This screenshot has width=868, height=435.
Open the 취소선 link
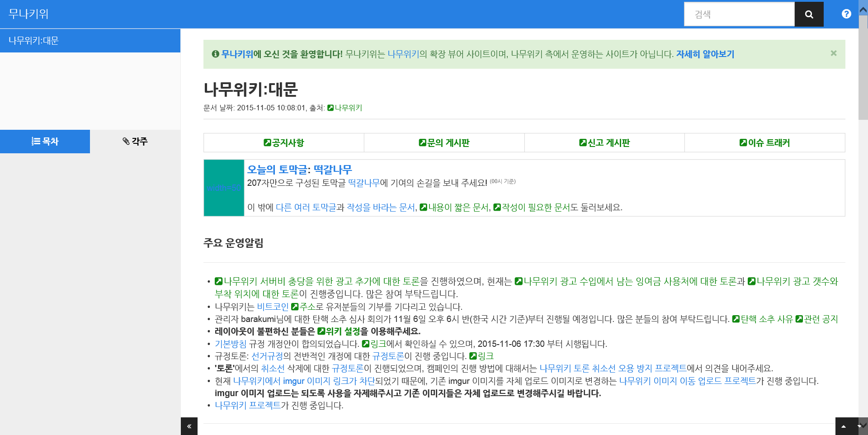pyautogui.click(x=273, y=368)
